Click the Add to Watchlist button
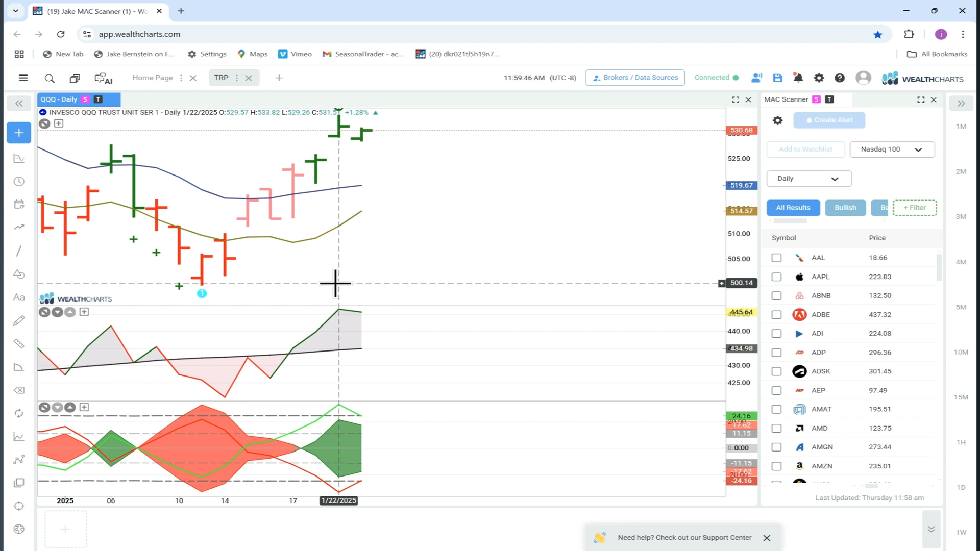This screenshot has height=551, width=980. click(x=805, y=149)
